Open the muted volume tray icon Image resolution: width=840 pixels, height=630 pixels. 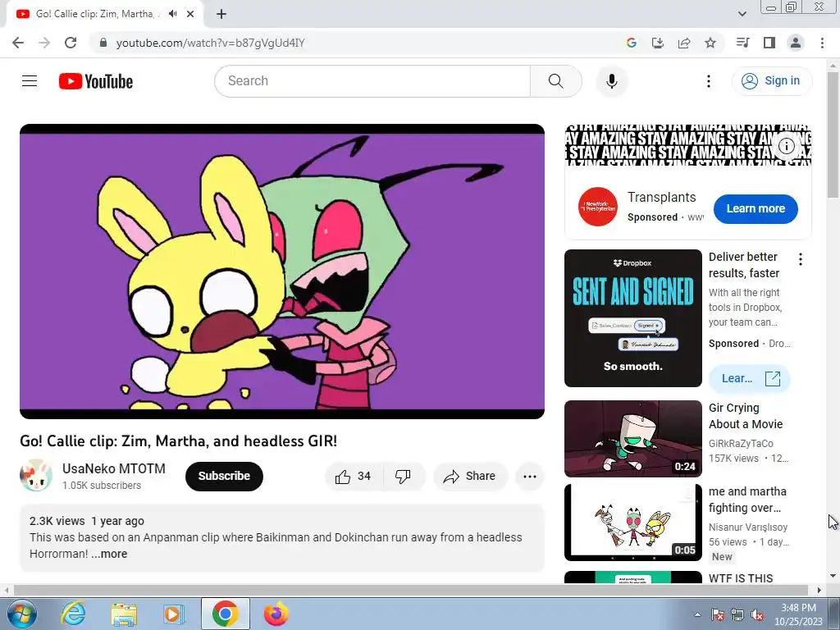(757, 615)
